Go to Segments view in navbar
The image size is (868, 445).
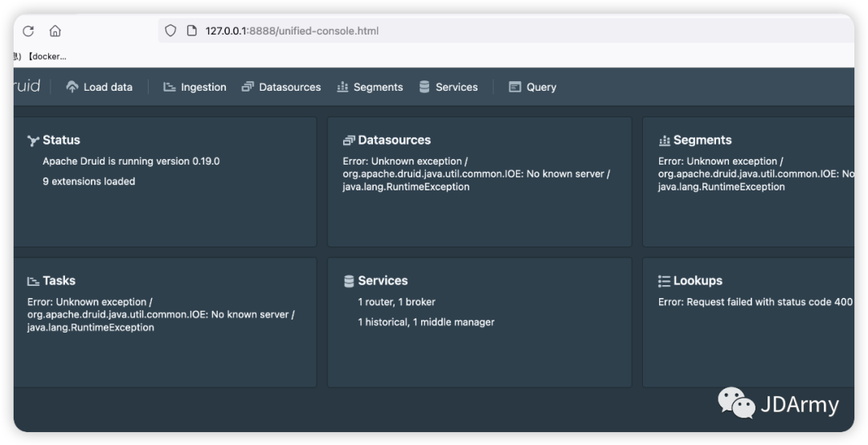(370, 87)
